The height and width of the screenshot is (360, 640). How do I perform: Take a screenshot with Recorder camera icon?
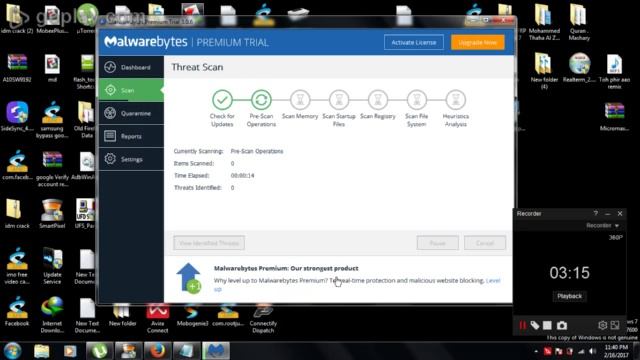562,325
